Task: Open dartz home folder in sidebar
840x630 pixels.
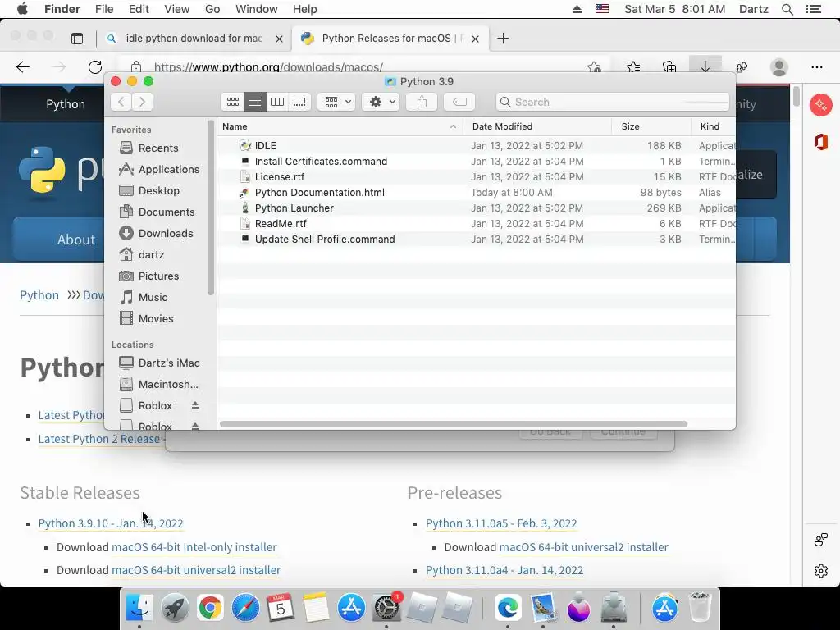Action: [151, 254]
